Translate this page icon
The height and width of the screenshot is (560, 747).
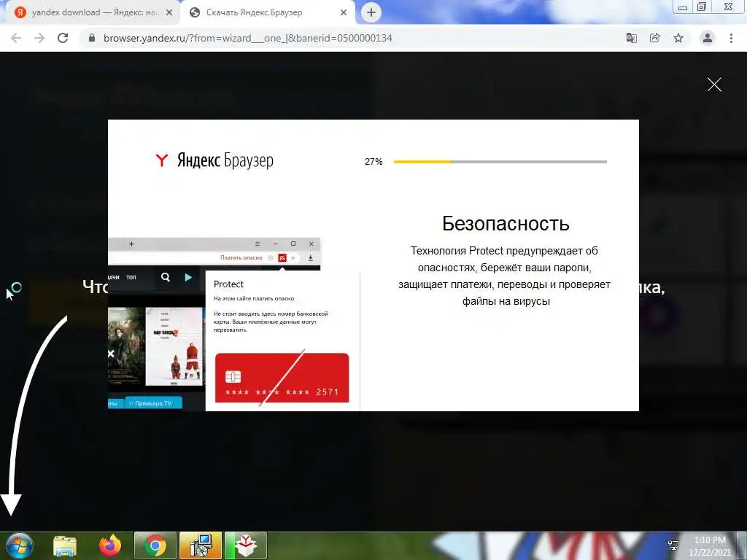click(x=631, y=38)
